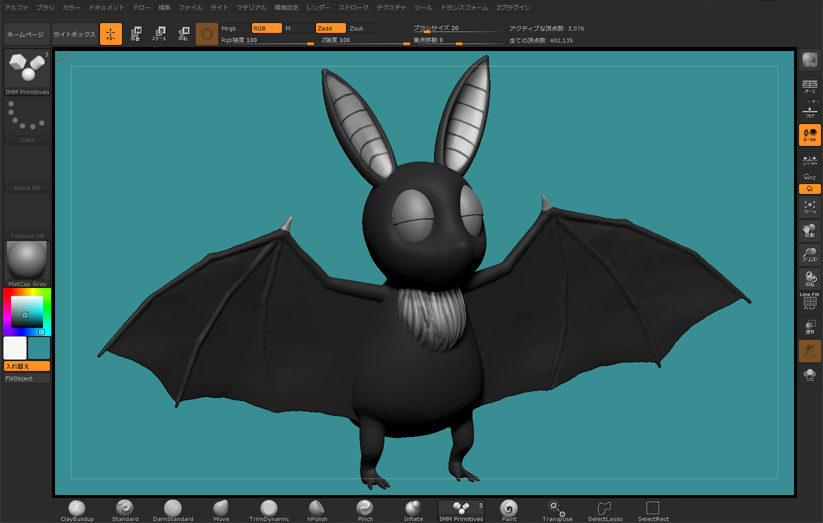The height and width of the screenshot is (523, 823).
Task: Select the Pinch brush
Action: click(x=365, y=510)
